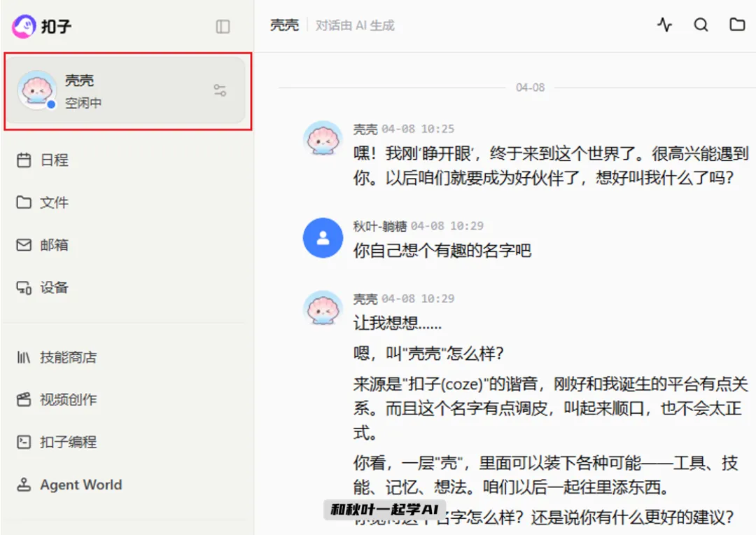Open the 视频创作 clapperboard icon
This screenshot has height=535, width=756.
[x=24, y=399]
